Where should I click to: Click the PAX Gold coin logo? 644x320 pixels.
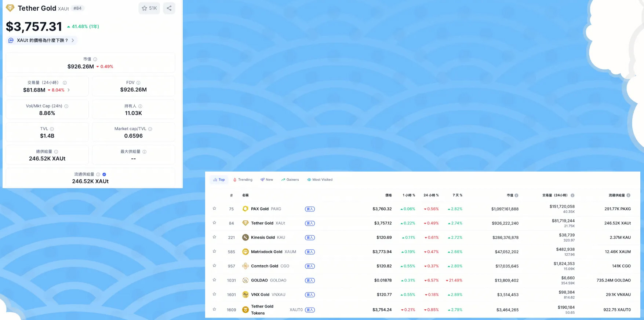pyautogui.click(x=245, y=209)
